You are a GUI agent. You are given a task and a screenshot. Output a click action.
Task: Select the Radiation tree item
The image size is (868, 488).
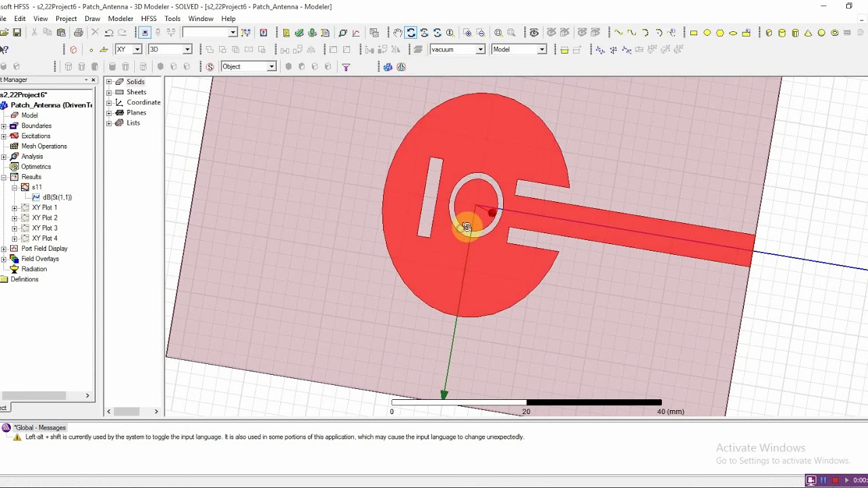pyautogui.click(x=34, y=269)
